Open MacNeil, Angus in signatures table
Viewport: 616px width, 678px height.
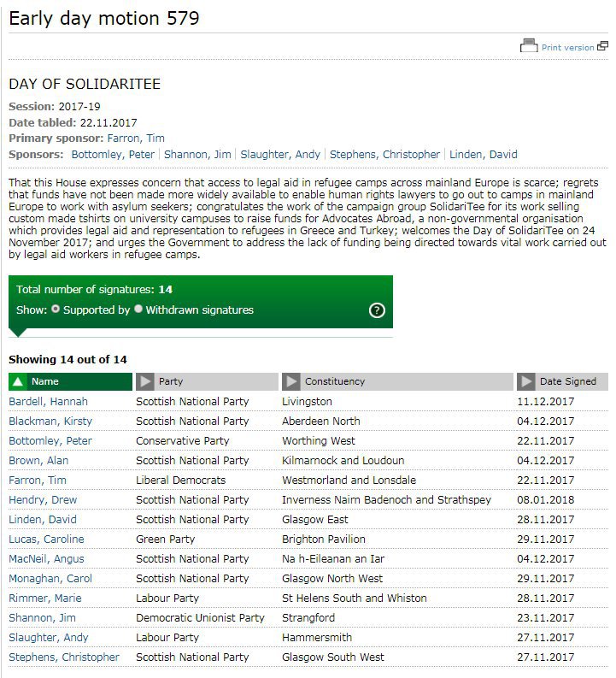pos(45,559)
